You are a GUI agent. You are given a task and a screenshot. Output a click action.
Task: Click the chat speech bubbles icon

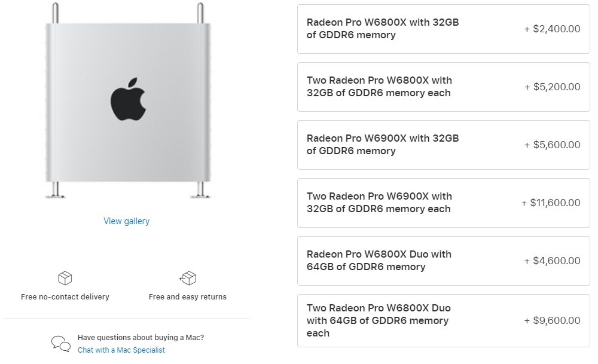[x=61, y=343]
